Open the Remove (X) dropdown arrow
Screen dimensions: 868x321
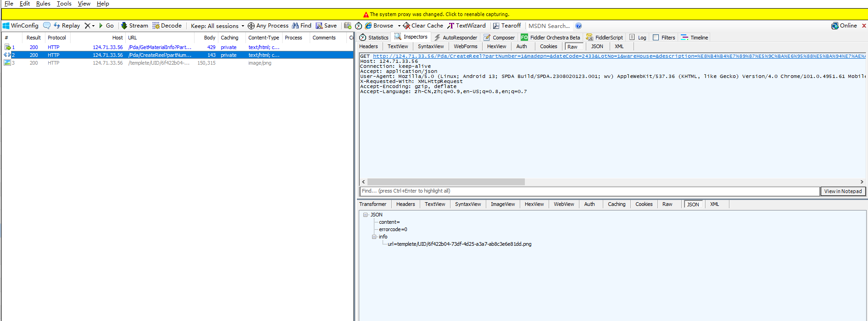click(93, 26)
